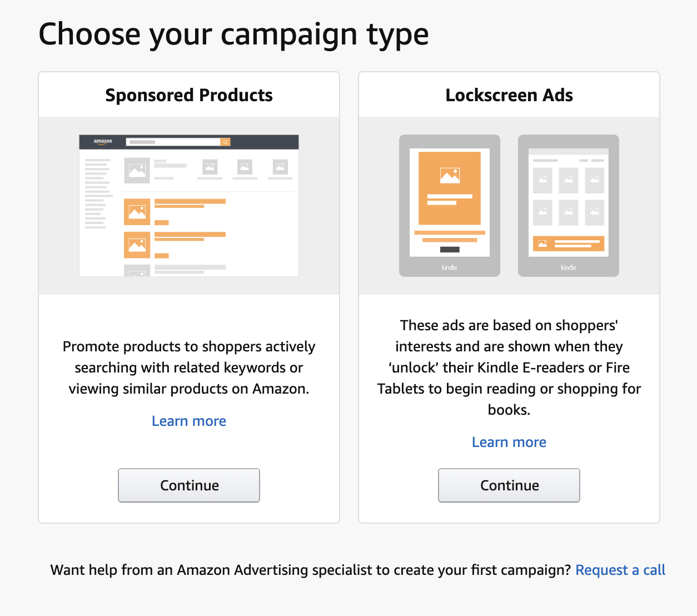Image resolution: width=697 pixels, height=616 pixels.
Task: Click the first orange sponsored image icon
Action: click(x=137, y=212)
